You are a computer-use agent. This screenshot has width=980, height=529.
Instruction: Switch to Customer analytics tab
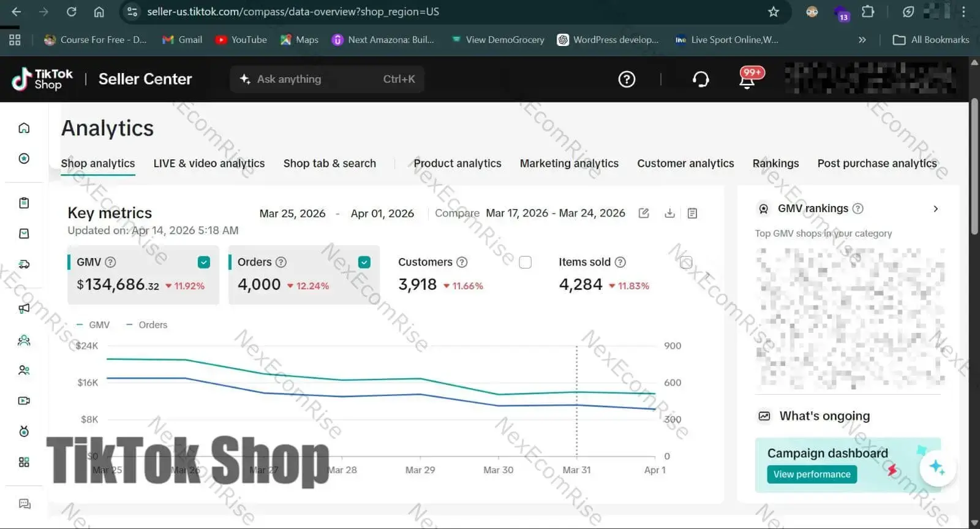coord(685,164)
